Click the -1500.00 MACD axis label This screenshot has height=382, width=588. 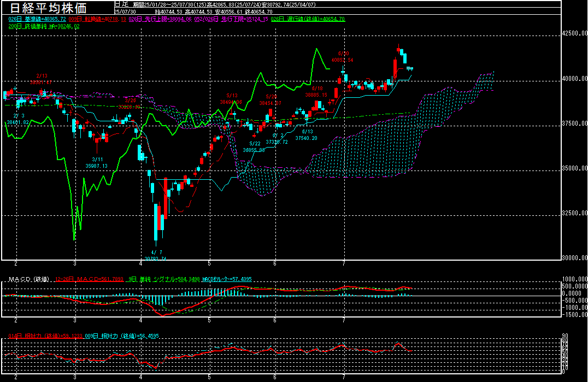click(x=574, y=315)
